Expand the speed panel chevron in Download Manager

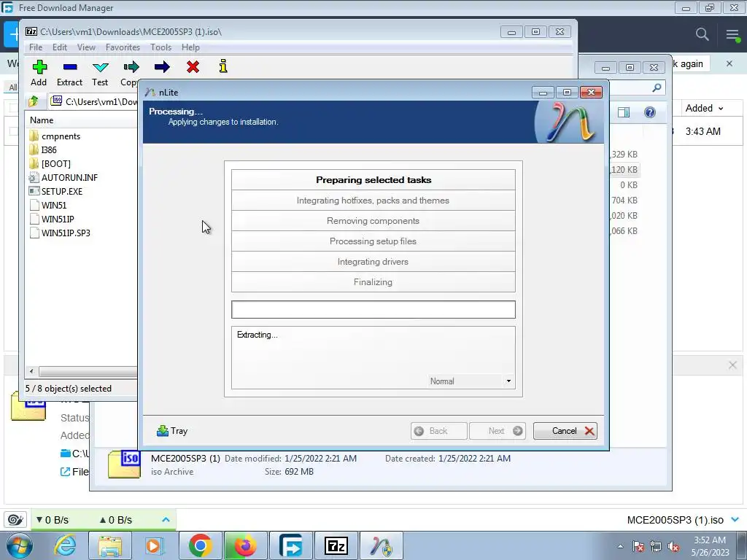[166, 519]
